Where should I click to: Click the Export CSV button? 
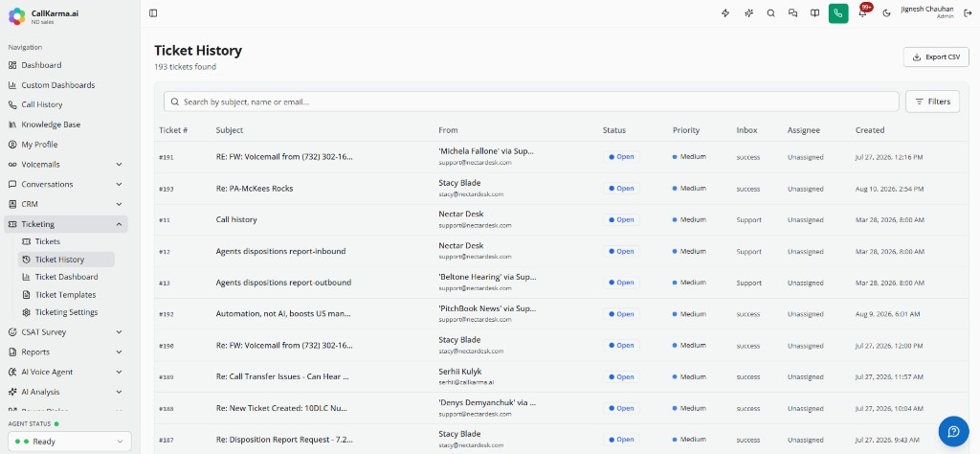[936, 57]
